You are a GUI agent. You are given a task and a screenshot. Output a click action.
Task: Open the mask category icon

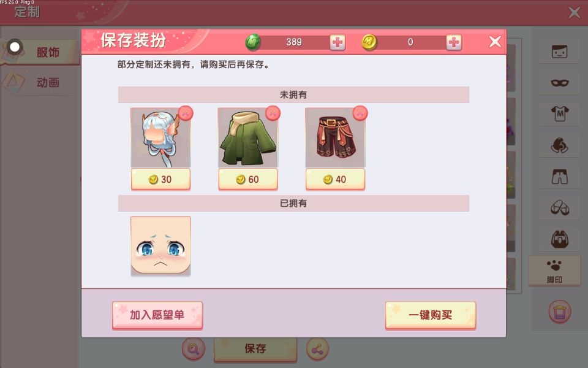tap(559, 83)
